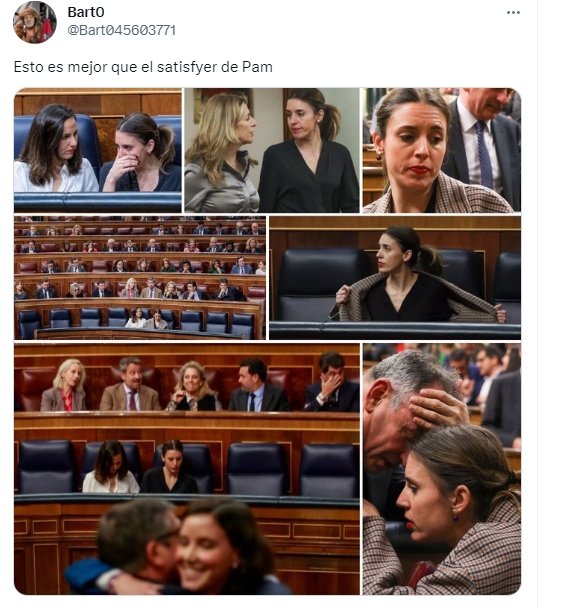
Task: Click the Bart0 profile avatar
Action: 35,22
